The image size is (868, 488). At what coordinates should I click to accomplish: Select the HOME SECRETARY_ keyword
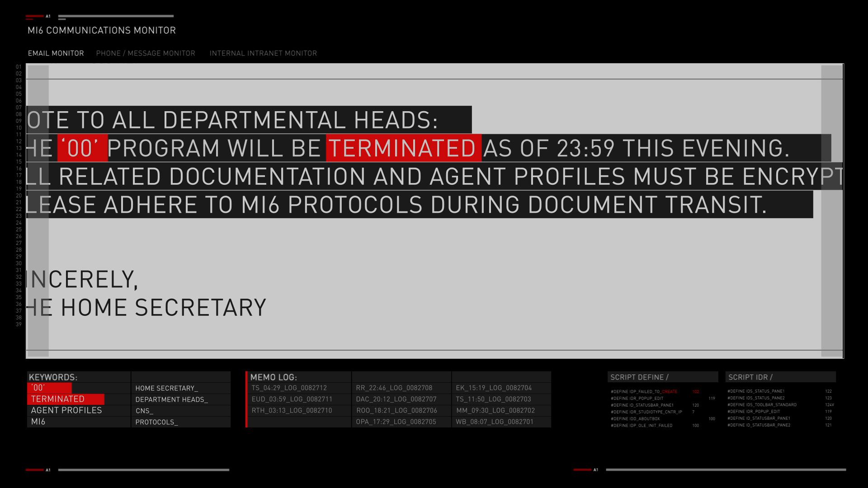click(166, 388)
